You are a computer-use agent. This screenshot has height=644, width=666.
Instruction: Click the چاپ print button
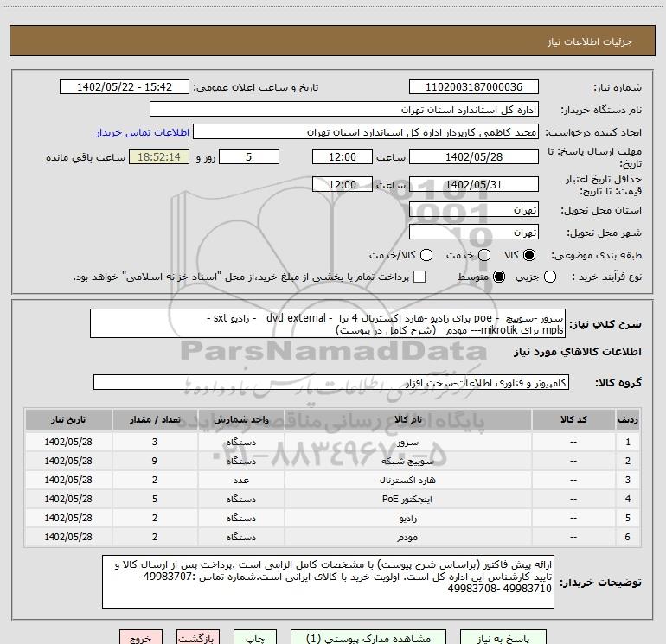(255, 638)
